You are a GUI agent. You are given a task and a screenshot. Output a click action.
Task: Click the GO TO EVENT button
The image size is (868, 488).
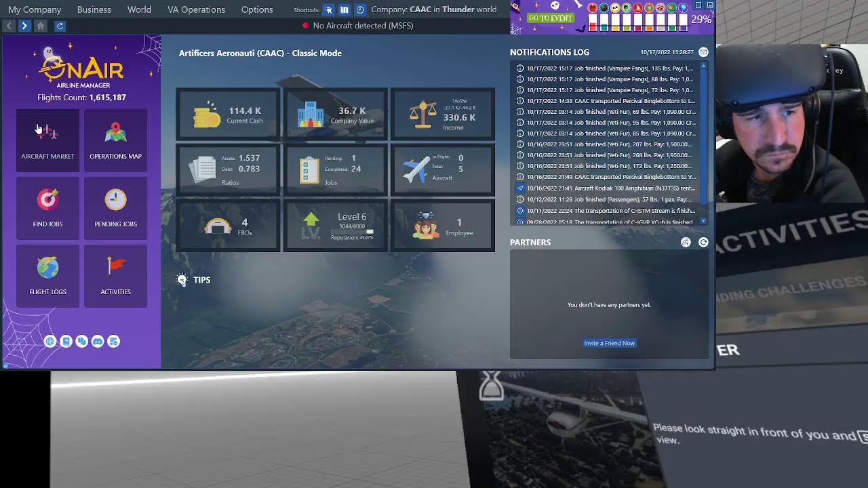pyautogui.click(x=551, y=18)
